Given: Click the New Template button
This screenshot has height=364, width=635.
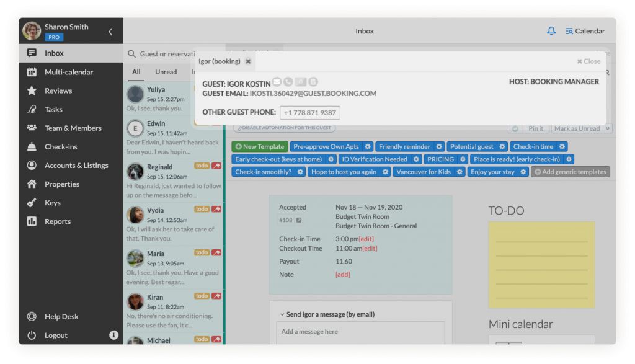Looking at the screenshot, I should 259,147.
